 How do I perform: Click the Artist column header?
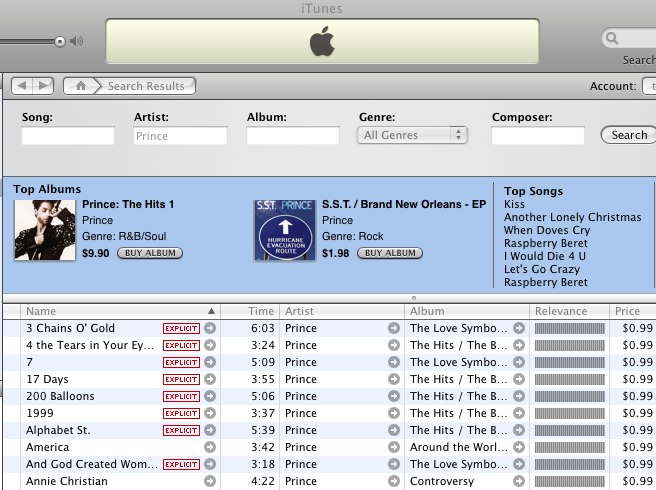pyautogui.click(x=342, y=311)
